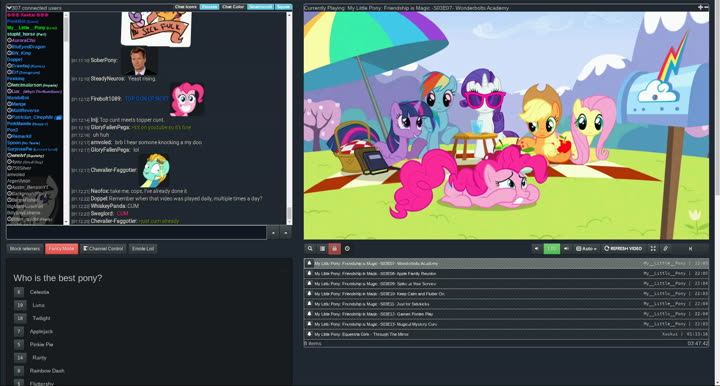
Task: Vote for Twilight in the poll
Action: (20, 318)
